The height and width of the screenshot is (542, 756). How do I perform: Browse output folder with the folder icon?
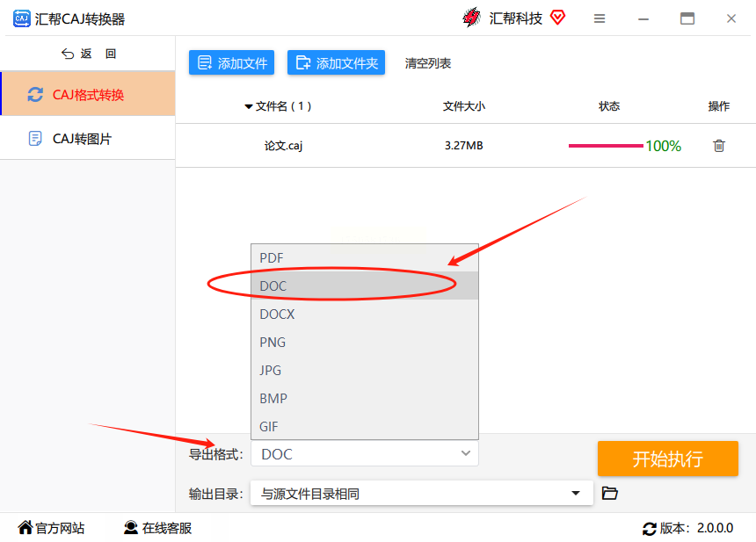[x=610, y=493]
